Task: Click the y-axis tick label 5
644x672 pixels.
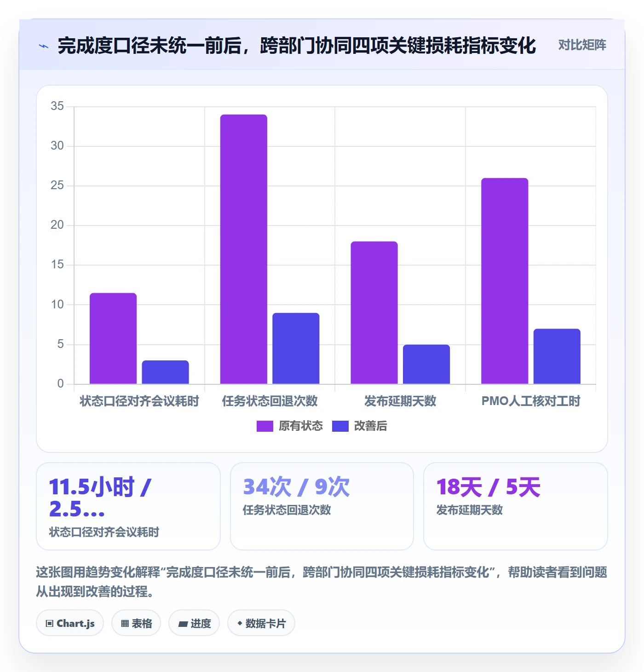Action: click(61, 344)
